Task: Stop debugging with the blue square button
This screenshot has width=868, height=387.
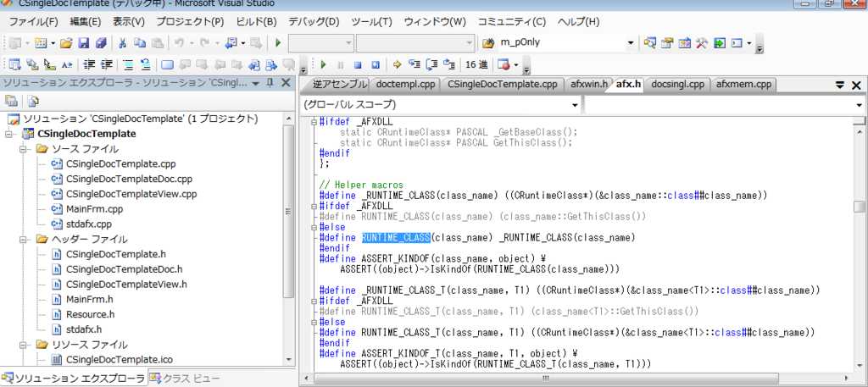Action: point(358,64)
